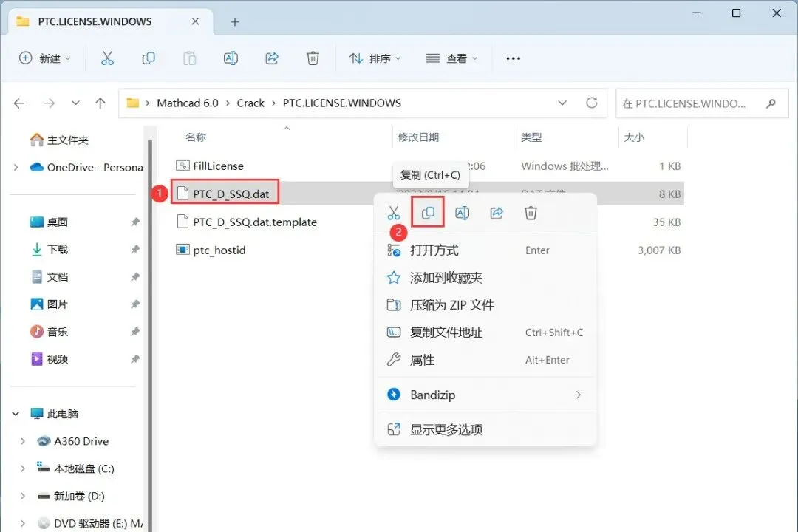Screen dimensions: 798x532
Task: Click the Rename icon in the context menu
Action: pyautogui.click(x=462, y=212)
